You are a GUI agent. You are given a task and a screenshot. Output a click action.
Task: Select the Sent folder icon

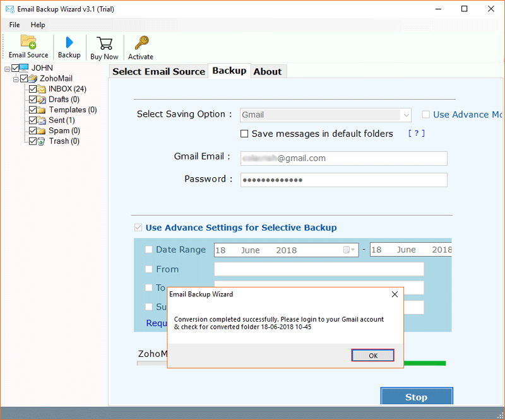42,120
